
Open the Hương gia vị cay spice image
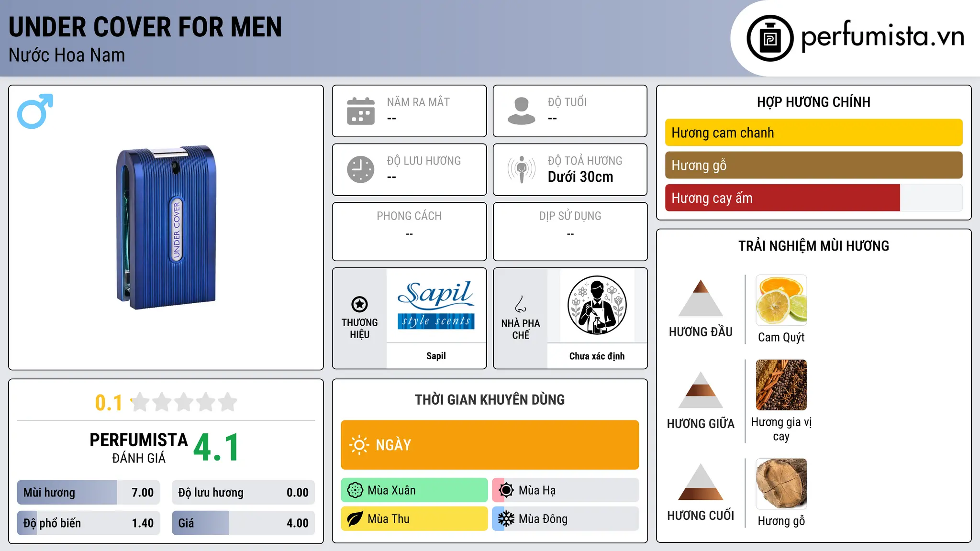[781, 385]
